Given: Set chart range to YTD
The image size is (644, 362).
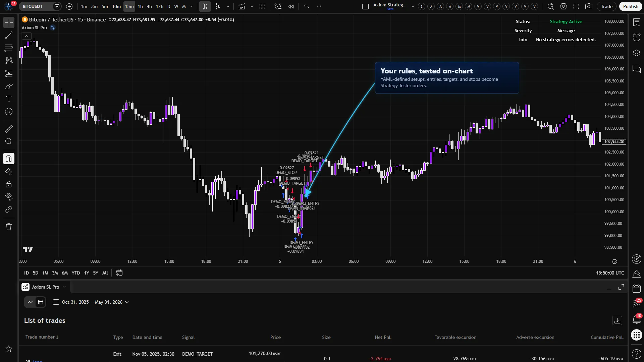Looking at the screenshot, I should tap(76, 273).
